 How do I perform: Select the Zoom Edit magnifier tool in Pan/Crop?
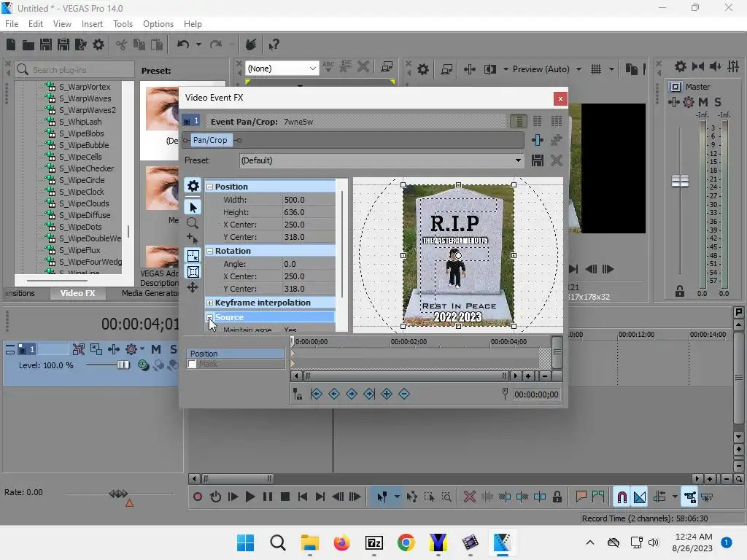(193, 223)
